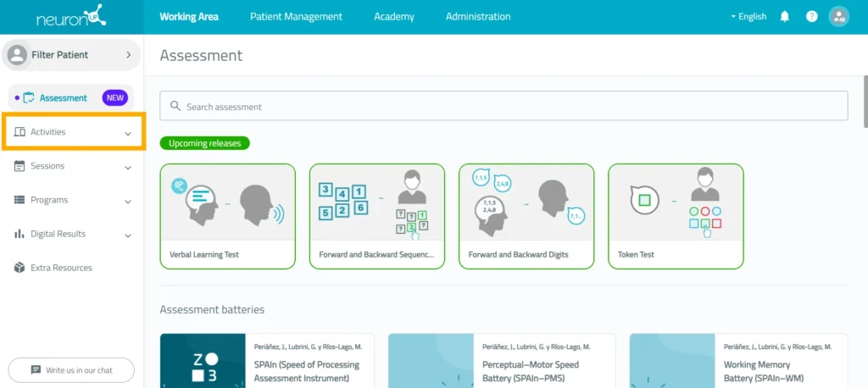The image size is (868, 388).
Task: Click the Token Test label
Action: (x=636, y=255)
